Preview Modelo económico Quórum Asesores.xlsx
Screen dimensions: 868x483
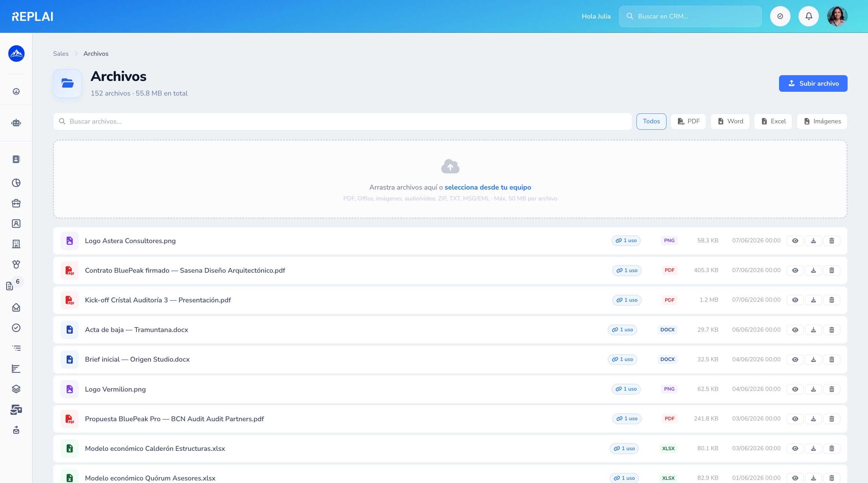pos(795,478)
